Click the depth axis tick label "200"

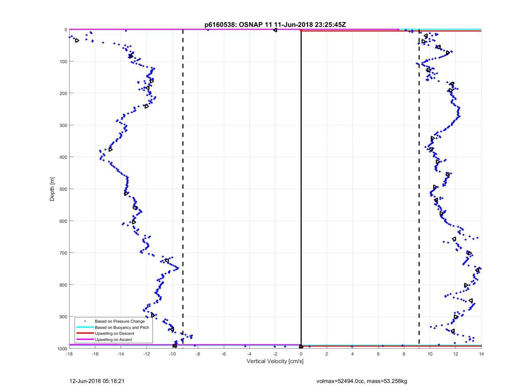(x=63, y=93)
